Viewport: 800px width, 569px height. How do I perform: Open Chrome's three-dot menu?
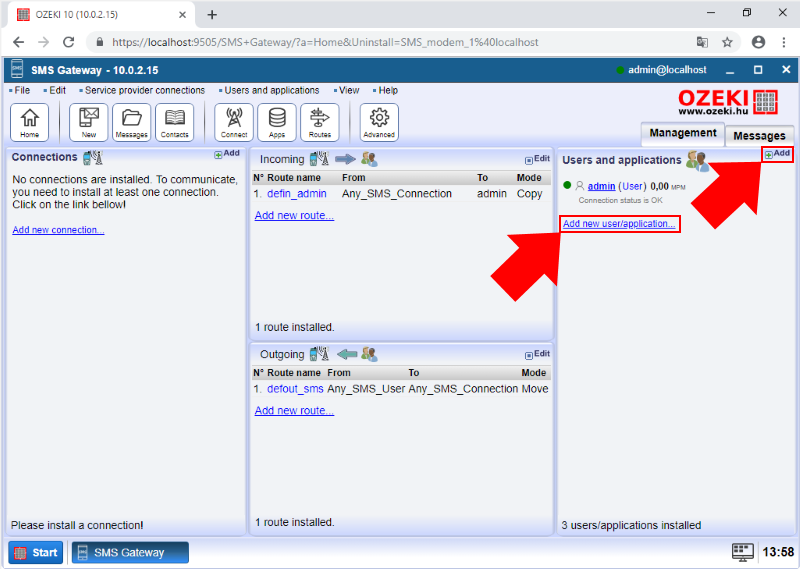(x=784, y=42)
